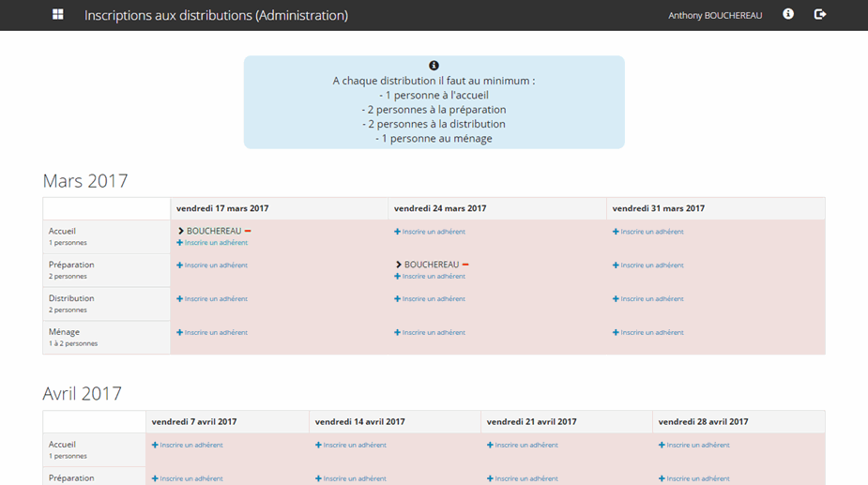This screenshot has width=868, height=485.
Task: Click plus icon for Accueil 14 avril
Action: 319,446
